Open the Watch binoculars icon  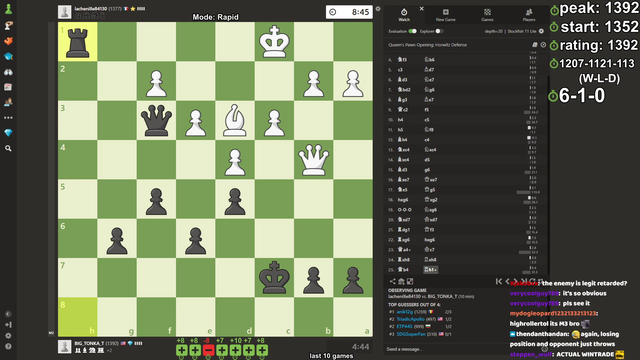point(8,72)
